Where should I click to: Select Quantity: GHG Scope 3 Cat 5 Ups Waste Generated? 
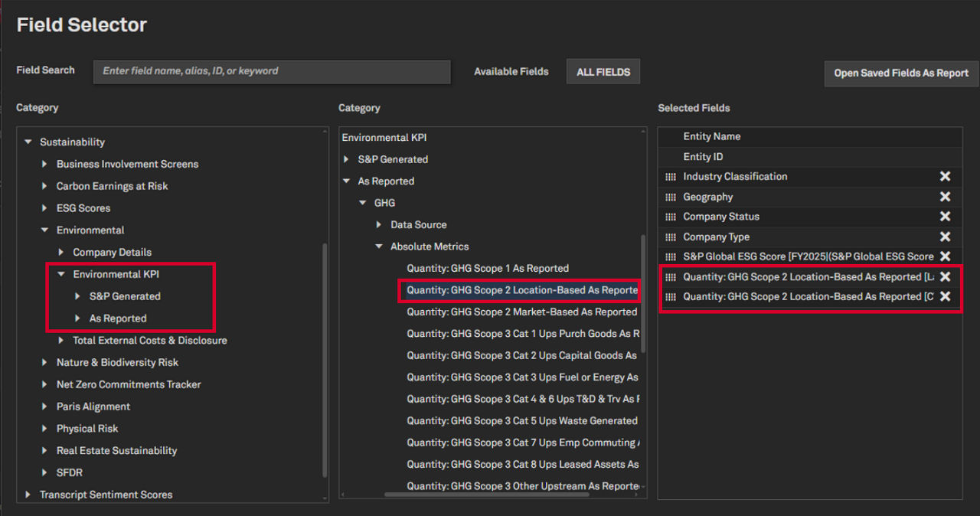(521, 420)
